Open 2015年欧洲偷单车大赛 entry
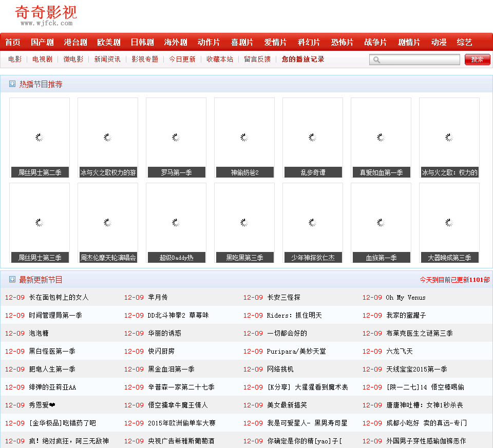Screen dimensions: 493x448 coord(182,423)
